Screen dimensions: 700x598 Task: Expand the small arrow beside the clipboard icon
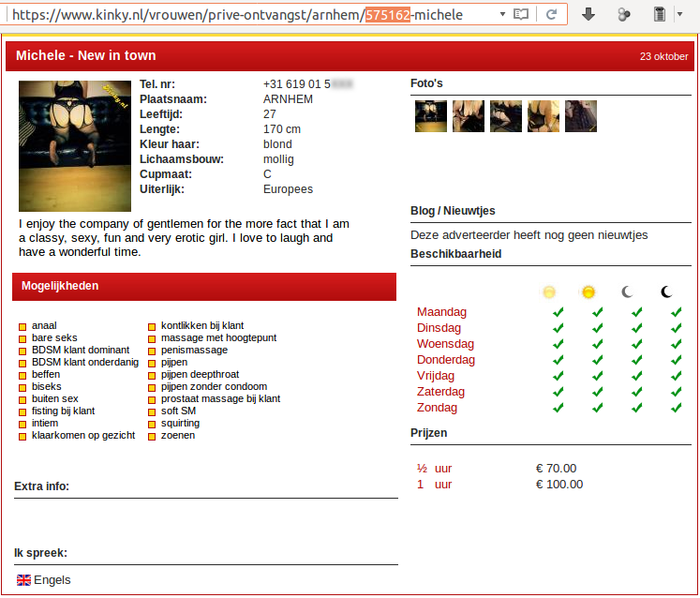(679, 14)
